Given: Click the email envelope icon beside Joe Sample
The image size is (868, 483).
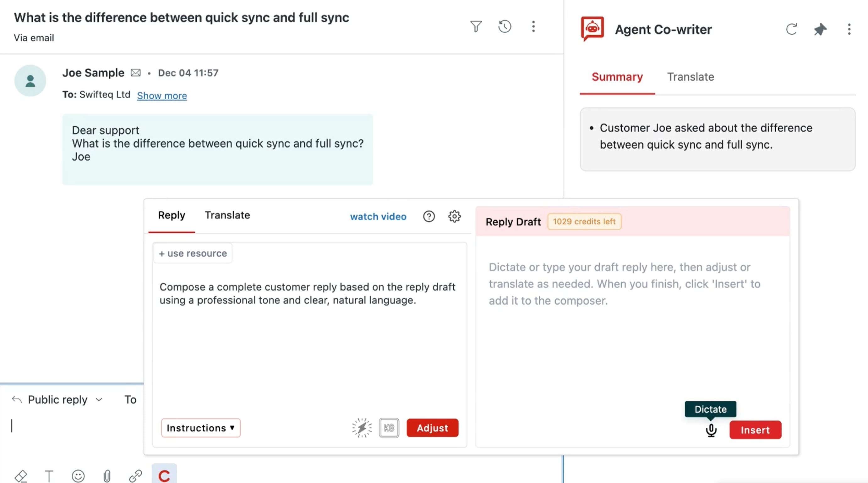Looking at the screenshot, I should coord(135,73).
